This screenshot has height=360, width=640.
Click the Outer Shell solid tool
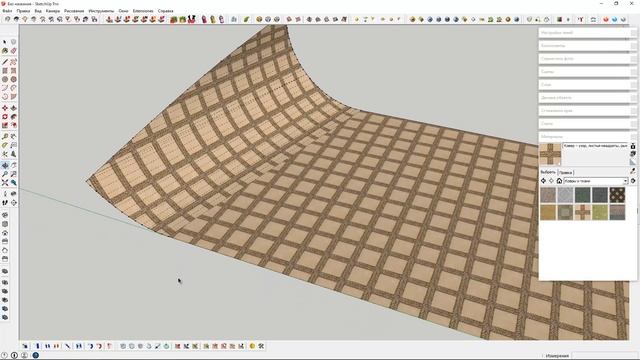[4, 271]
